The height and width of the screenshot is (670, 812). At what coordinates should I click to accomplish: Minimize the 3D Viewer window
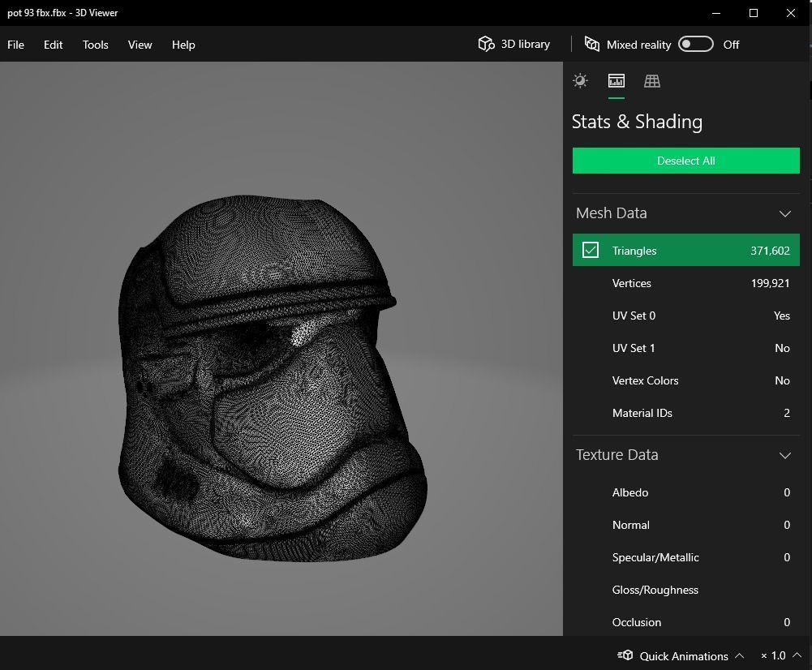pyautogui.click(x=716, y=13)
